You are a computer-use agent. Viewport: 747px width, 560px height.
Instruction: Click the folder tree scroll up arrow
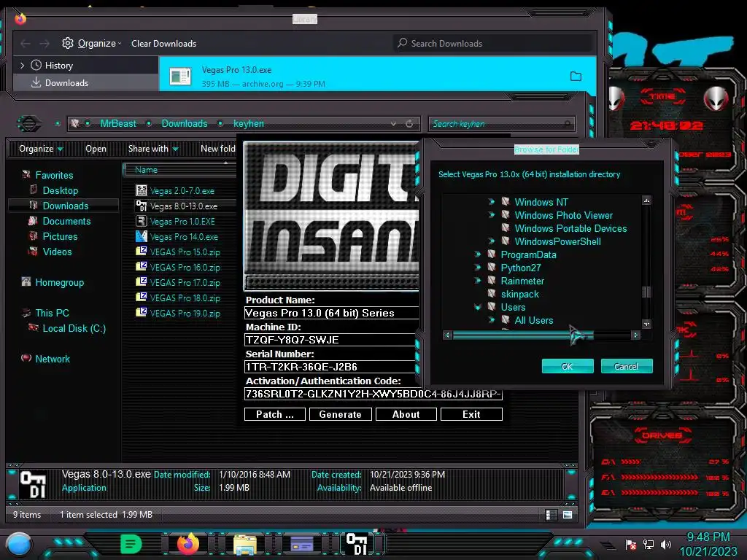[x=646, y=201]
